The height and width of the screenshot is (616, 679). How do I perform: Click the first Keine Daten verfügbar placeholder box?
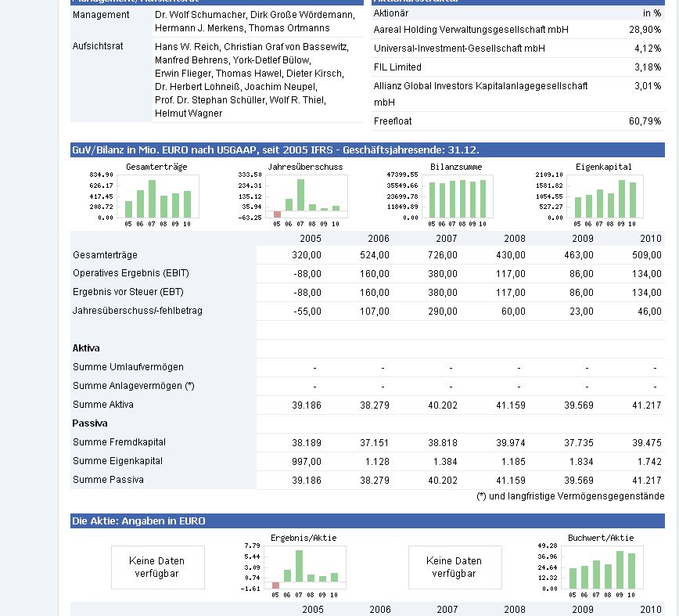[158, 567]
